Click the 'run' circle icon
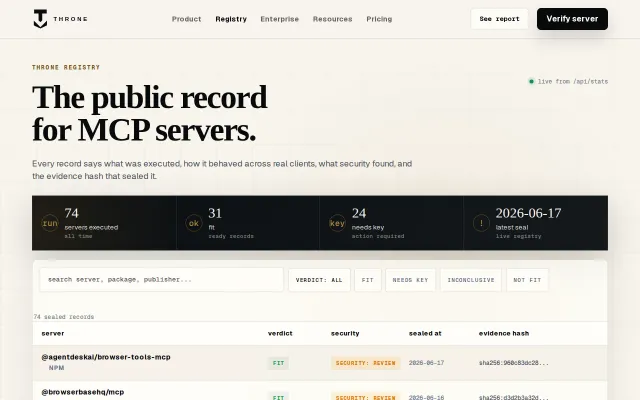This screenshot has width=640, height=400. [50, 223]
